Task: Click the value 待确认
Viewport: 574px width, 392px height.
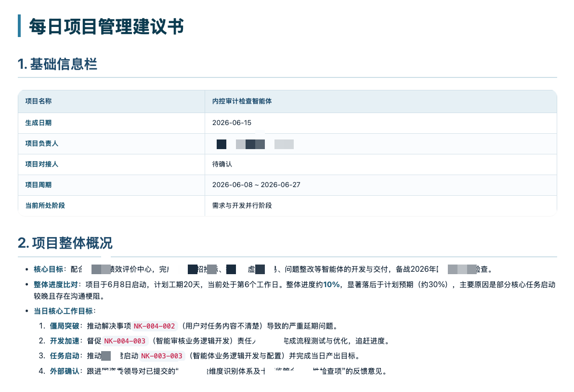Action: pyautogui.click(x=222, y=164)
